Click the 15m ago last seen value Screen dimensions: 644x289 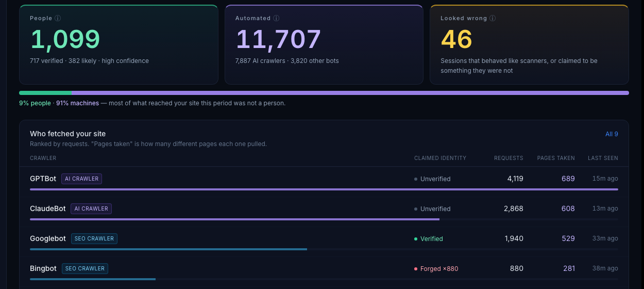(605, 179)
